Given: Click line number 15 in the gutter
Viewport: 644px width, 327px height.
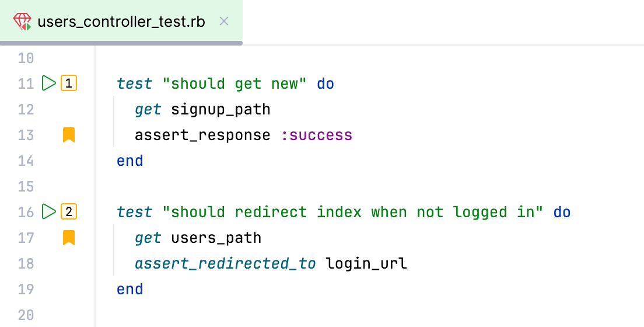Looking at the screenshot, I should (x=26, y=186).
